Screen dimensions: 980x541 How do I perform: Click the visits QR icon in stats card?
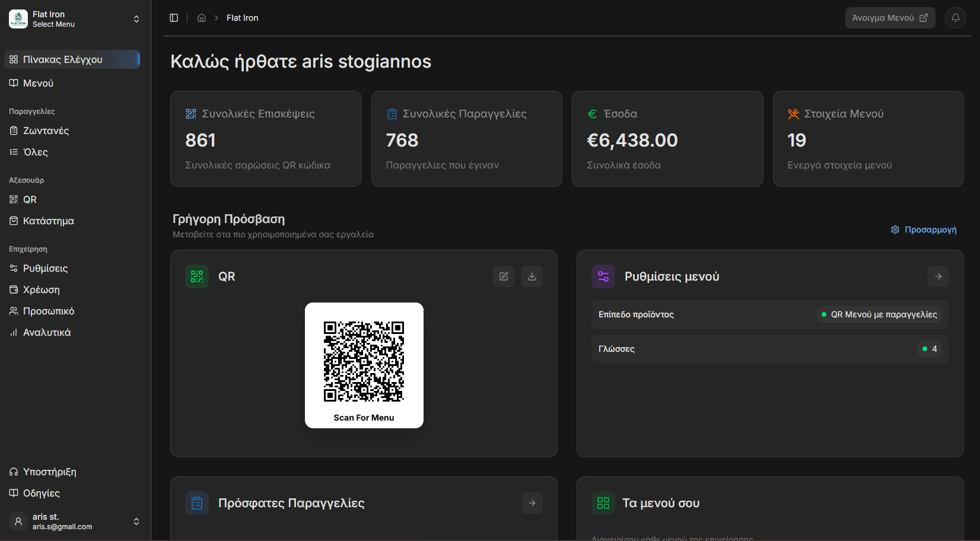click(x=191, y=114)
